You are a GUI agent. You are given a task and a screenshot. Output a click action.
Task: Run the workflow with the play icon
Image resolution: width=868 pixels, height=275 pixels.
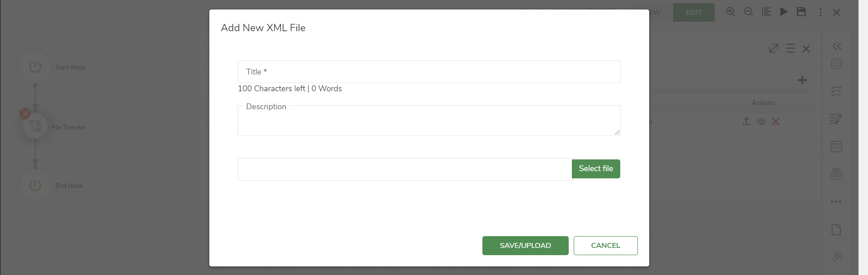(784, 12)
